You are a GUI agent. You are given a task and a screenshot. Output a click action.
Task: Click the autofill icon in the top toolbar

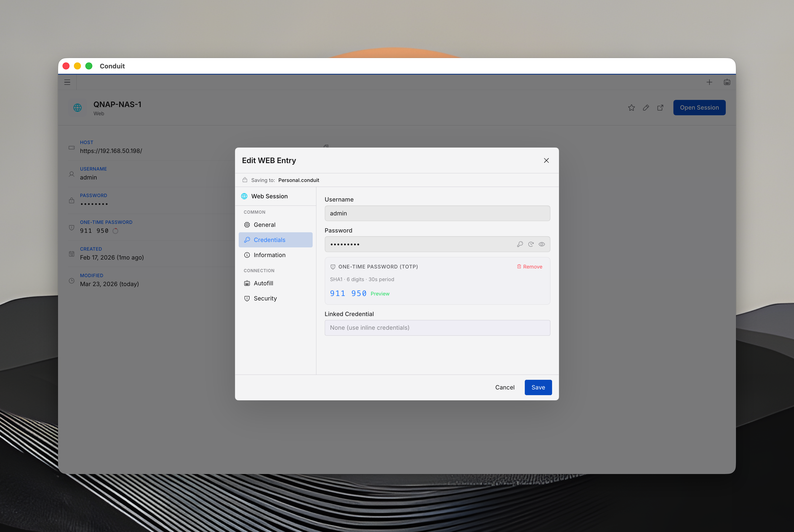(x=727, y=82)
